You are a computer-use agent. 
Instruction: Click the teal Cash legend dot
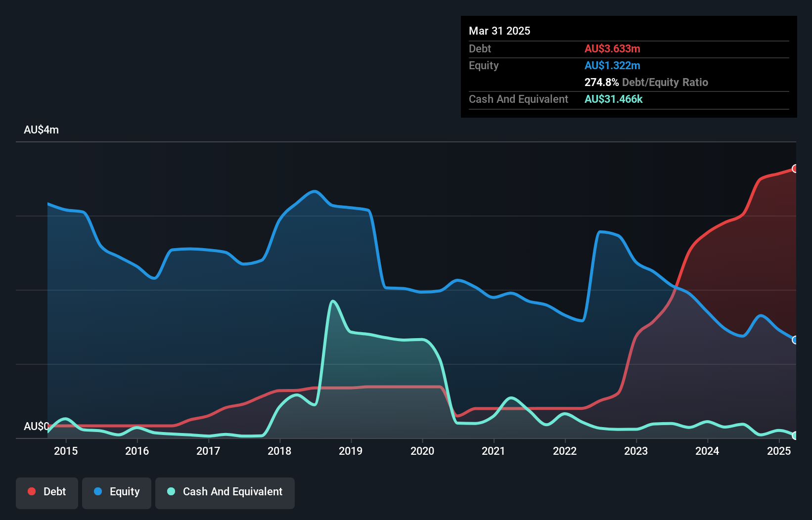pyautogui.click(x=171, y=491)
